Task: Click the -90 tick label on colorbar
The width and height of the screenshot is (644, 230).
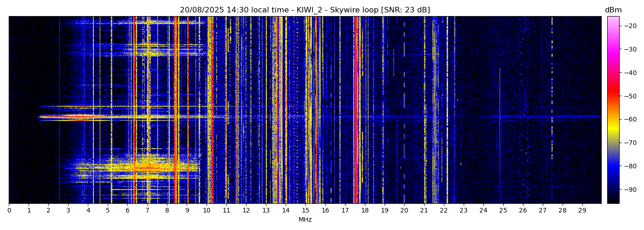Action: tap(628, 190)
